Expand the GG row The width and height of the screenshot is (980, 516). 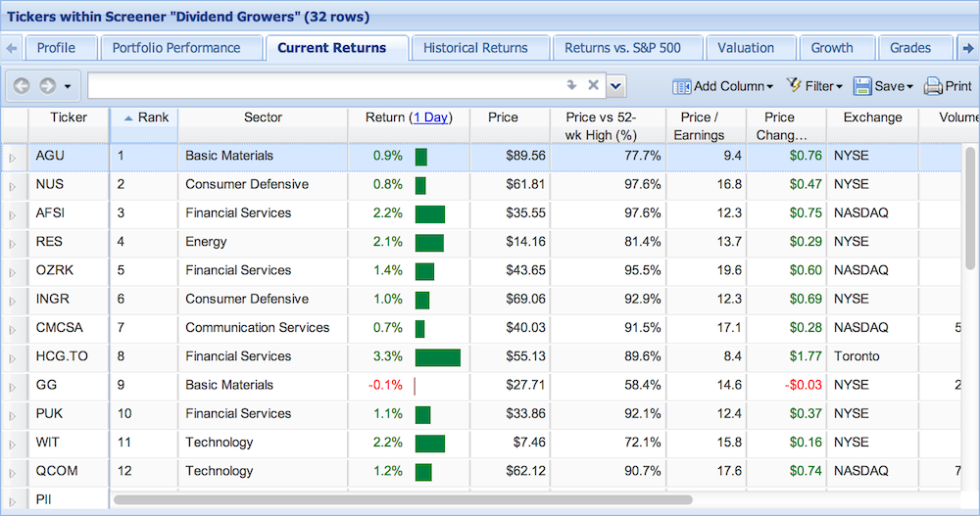point(12,388)
